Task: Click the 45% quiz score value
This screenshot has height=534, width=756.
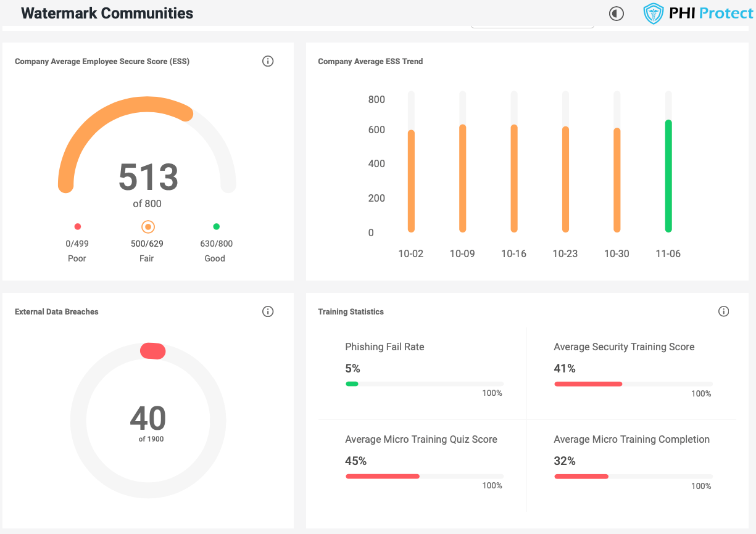Action: click(x=356, y=461)
